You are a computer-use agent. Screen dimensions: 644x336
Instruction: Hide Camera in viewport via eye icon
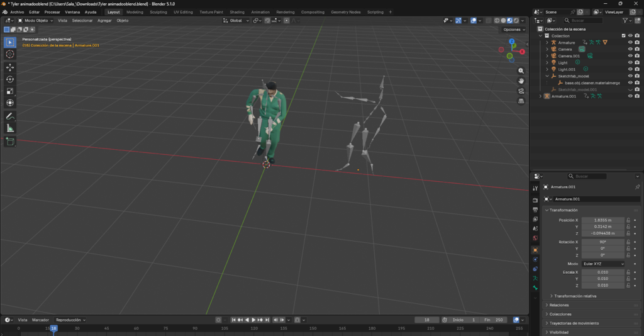[630, 49]
